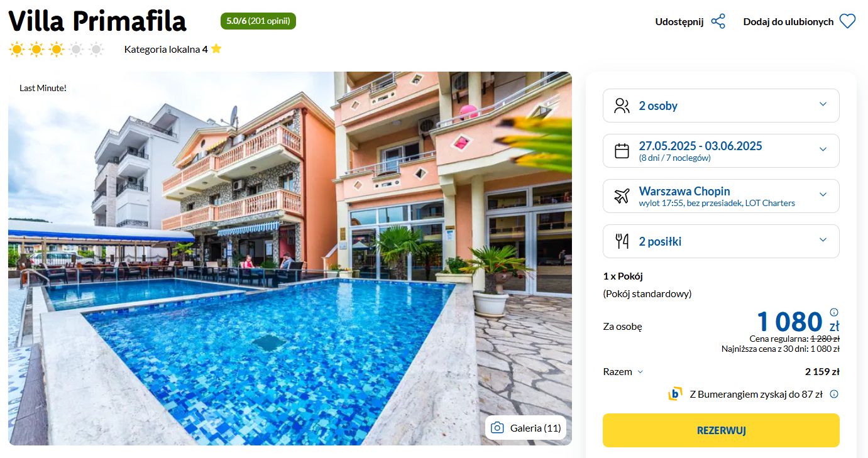Click the camera icon in the Galeria button
Image resolution: width=868 pixels, height=458 pixels.
tap(497, 428)
